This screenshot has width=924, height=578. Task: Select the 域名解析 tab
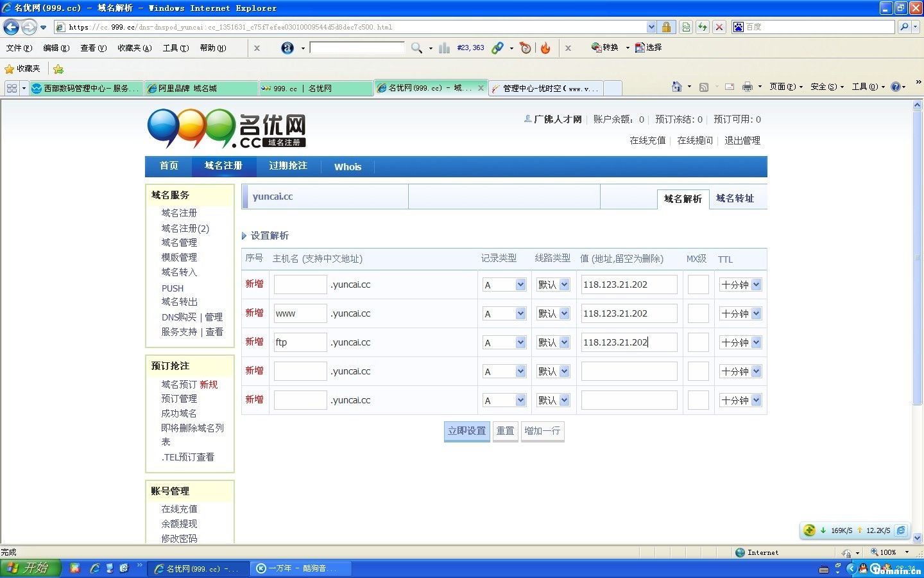683,199
